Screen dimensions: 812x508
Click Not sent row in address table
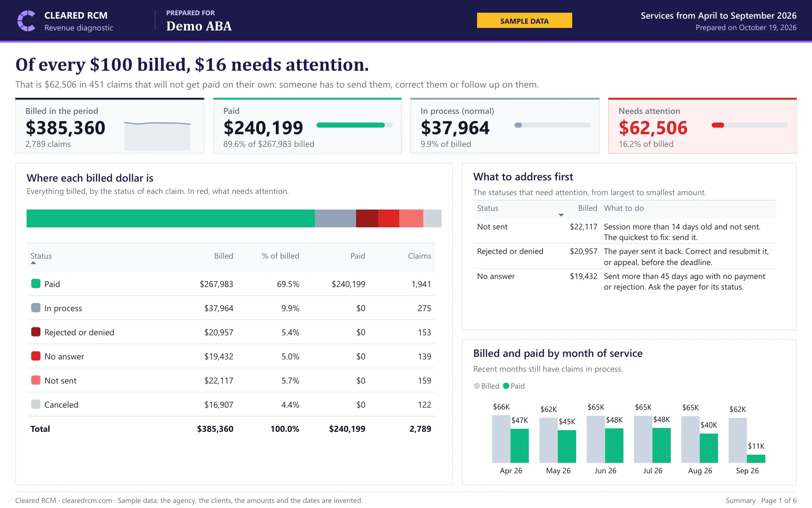click(x=625, y=232)
